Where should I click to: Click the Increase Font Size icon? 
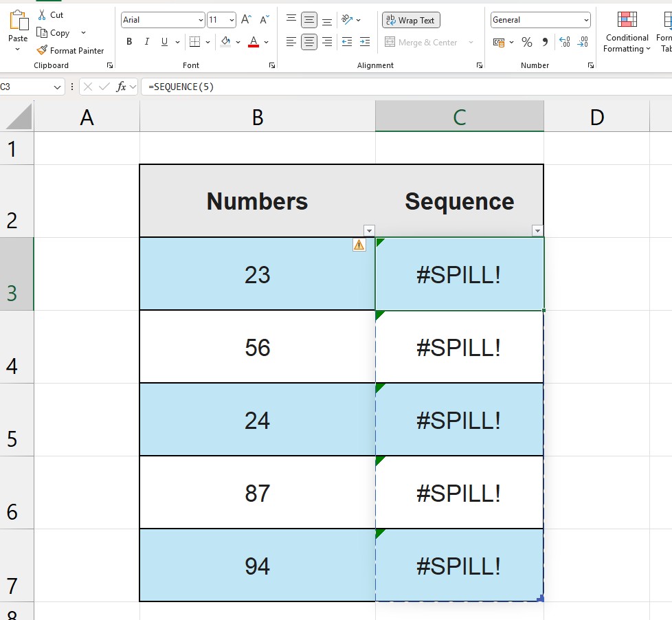coord(245,20)
